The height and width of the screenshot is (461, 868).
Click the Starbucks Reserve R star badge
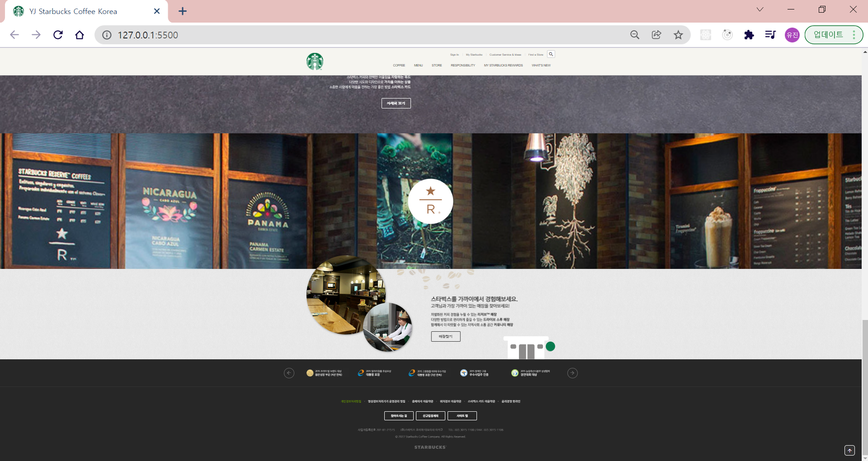coord(430,201)
